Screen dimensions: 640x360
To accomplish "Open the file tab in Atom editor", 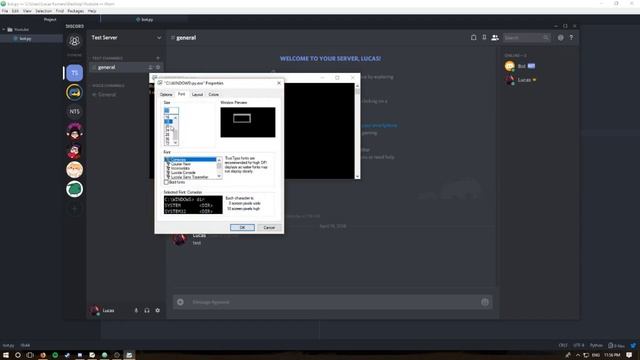I will [x=144, y=19].
